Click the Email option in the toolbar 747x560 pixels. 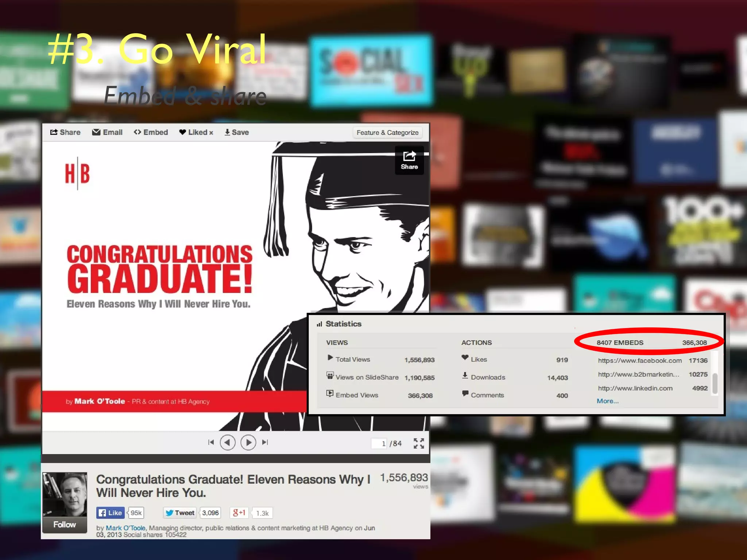pyautogui.click(x=107, y=132)
